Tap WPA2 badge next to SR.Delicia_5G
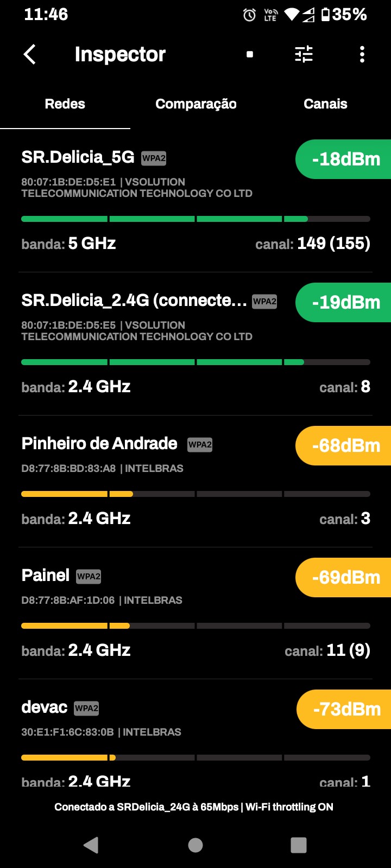 point(154,158)
